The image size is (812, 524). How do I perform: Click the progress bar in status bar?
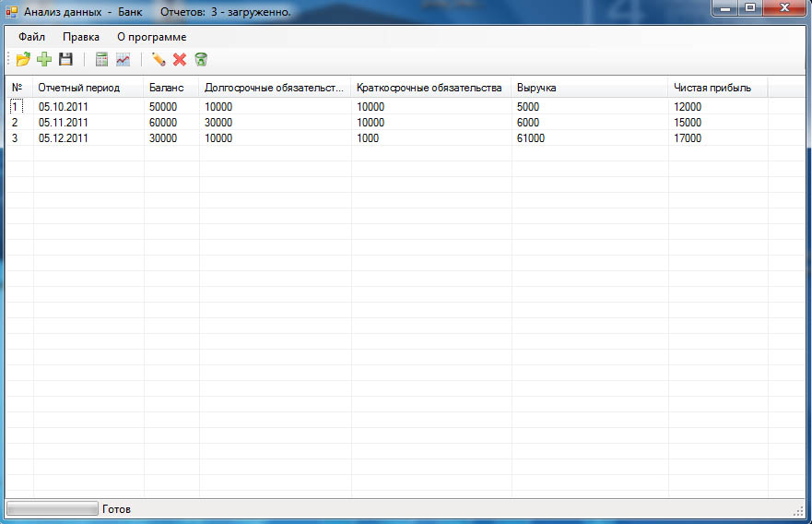52,509
